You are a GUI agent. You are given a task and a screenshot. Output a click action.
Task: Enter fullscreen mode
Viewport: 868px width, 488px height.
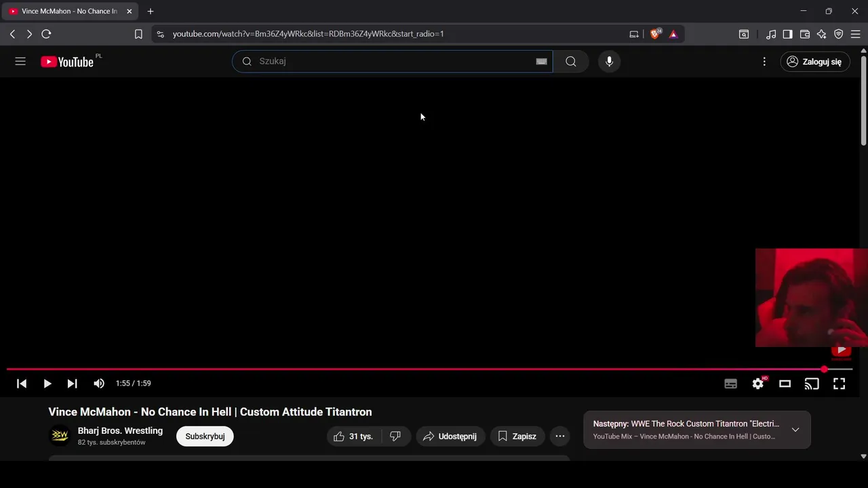[x=839, y=384]
